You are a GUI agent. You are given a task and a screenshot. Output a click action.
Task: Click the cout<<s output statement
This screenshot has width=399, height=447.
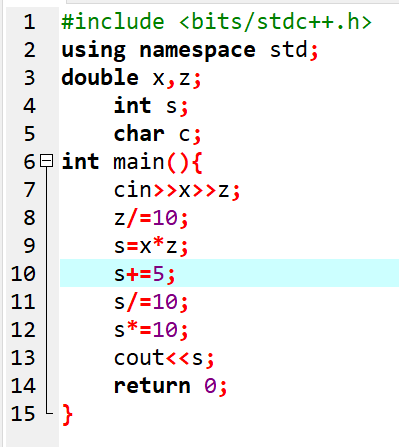164,358
